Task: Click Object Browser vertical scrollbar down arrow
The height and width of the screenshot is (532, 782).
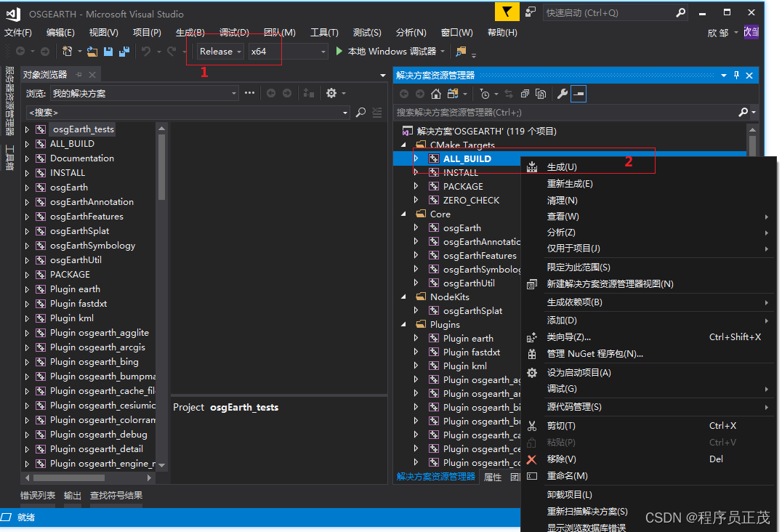Action: pos(161,465)
